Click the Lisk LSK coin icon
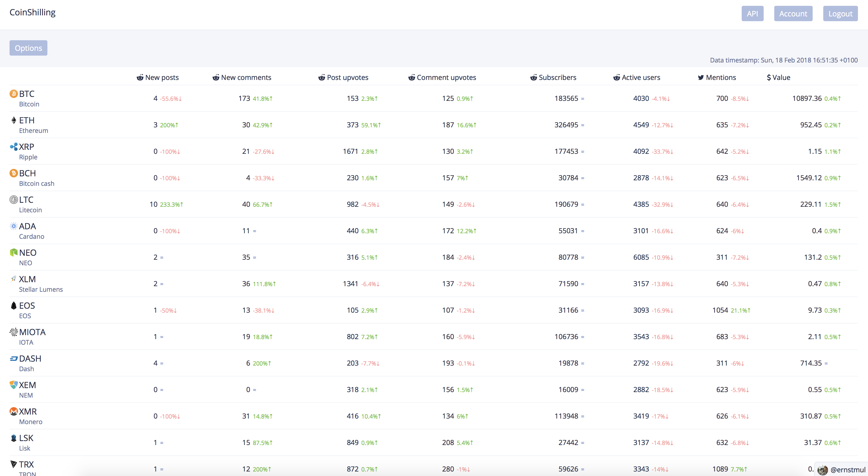 pyautogui.click(x=14, y=438)
